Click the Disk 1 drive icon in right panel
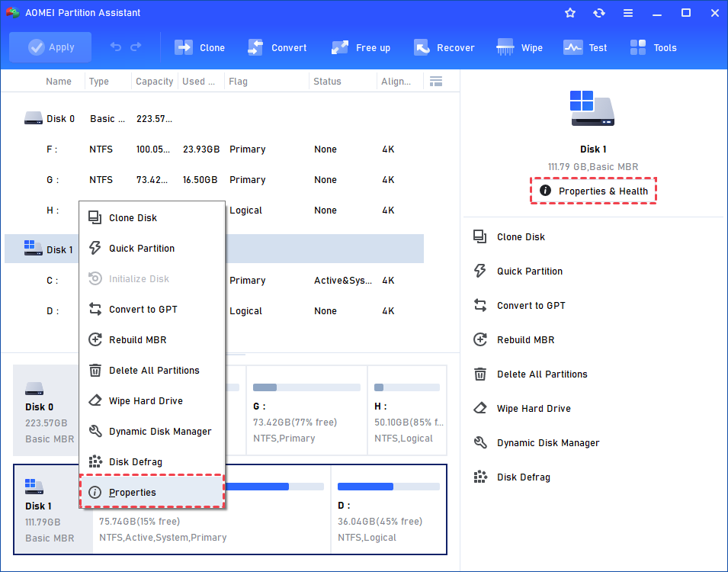The width and height of the screenshot is (728, 572). pos(592,108)
